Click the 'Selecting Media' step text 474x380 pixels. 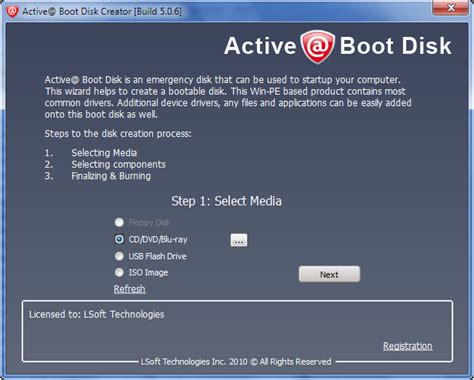coord(104,153)
